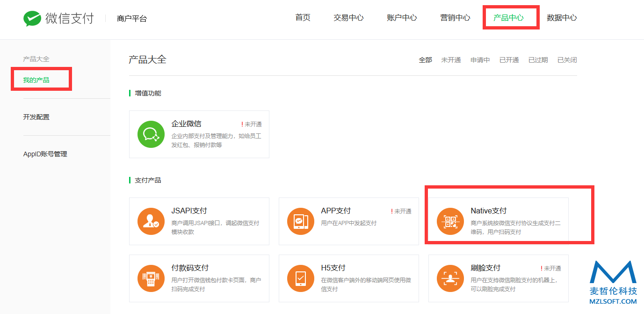Switch to 营销中心 navigation item
This screenshot has width=644, height=314.
455,18
